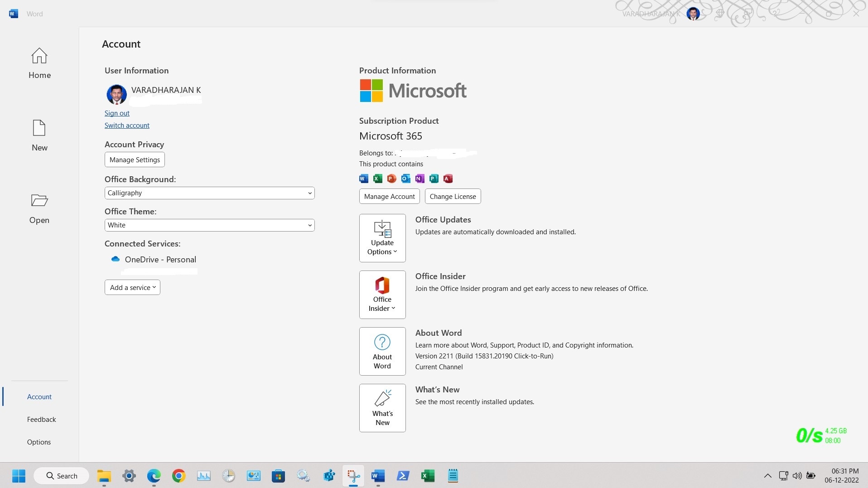The height and width of the screenshot is (488, 868).
Task: Go to the Home page in the sidebar
Action: click(39, 63)
